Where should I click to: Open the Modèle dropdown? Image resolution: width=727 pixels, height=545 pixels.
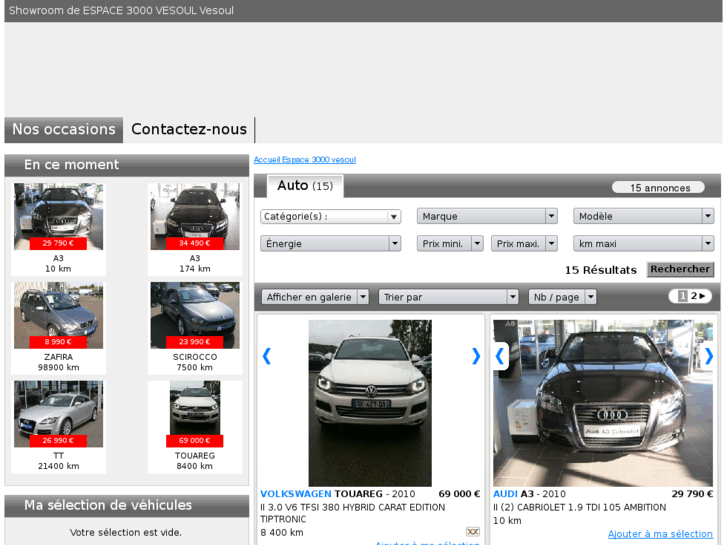tap(643, 216)
